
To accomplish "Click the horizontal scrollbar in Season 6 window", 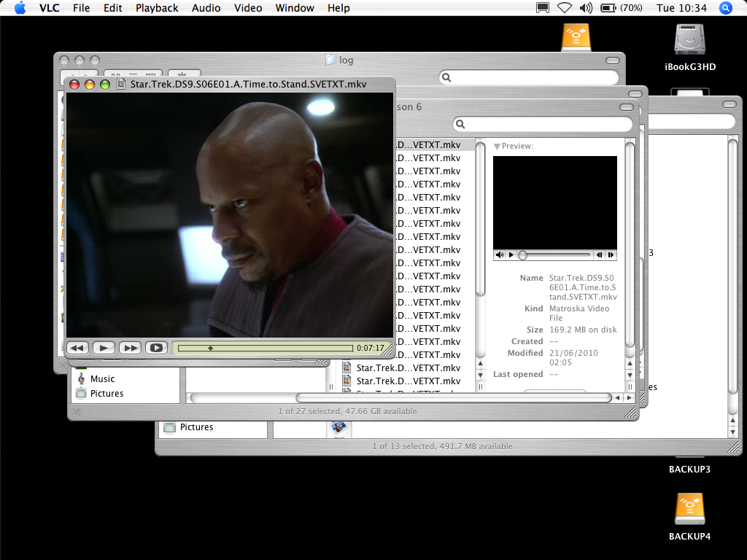I will coord(454,397).
